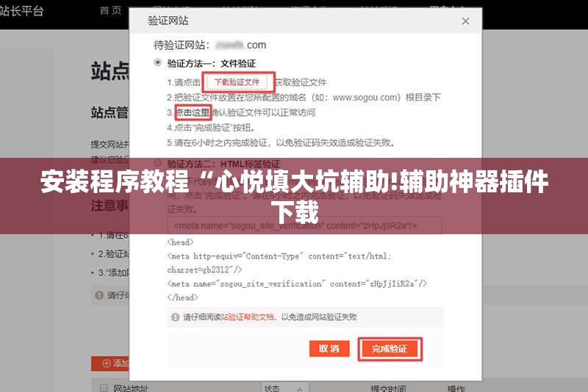Click the 站长平台 logo text
The width and height of the screenshot is (588, 392).
pos(22,10)
